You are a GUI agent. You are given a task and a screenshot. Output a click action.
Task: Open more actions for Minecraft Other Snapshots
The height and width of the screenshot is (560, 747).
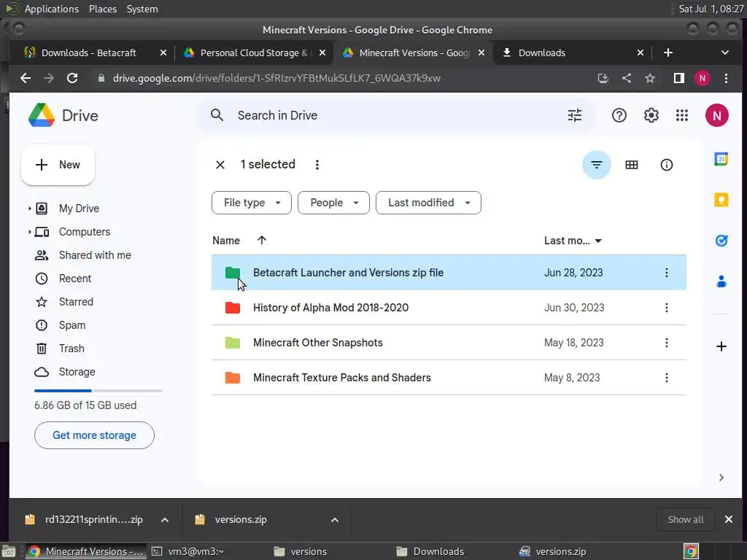click(666, 343)
